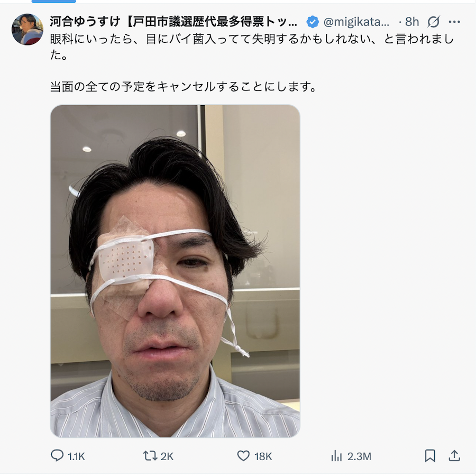Click the @migikata handle link

tap(356, 22)
